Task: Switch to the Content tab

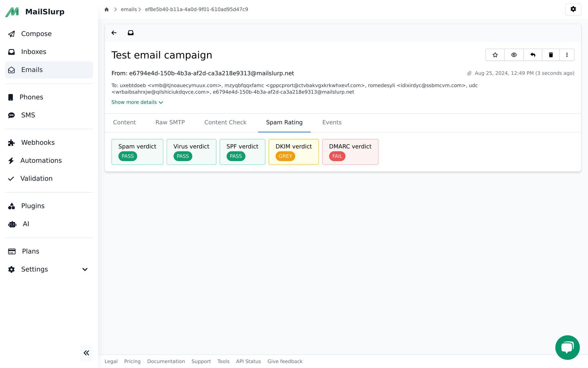Action: click(124, 122)
